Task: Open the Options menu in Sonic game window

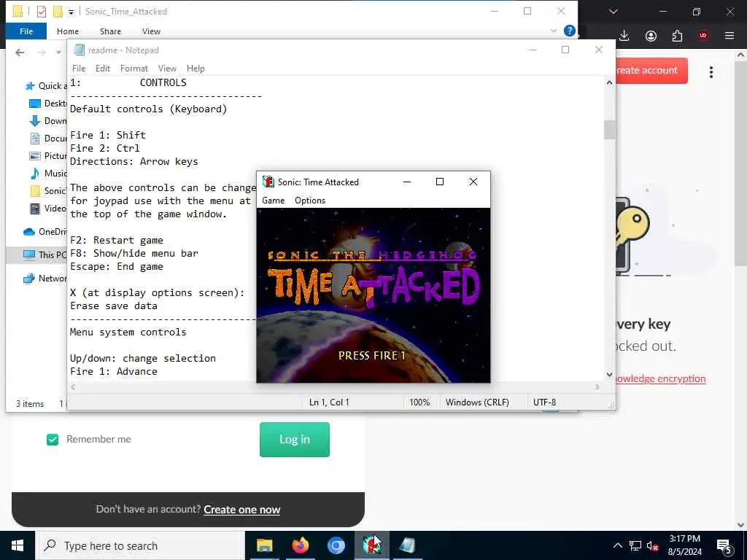Action: pos(309,201)
